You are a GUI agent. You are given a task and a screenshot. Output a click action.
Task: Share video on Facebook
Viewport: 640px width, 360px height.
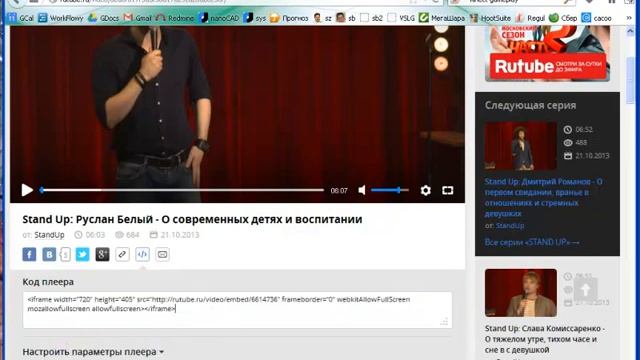coord(29,254)
